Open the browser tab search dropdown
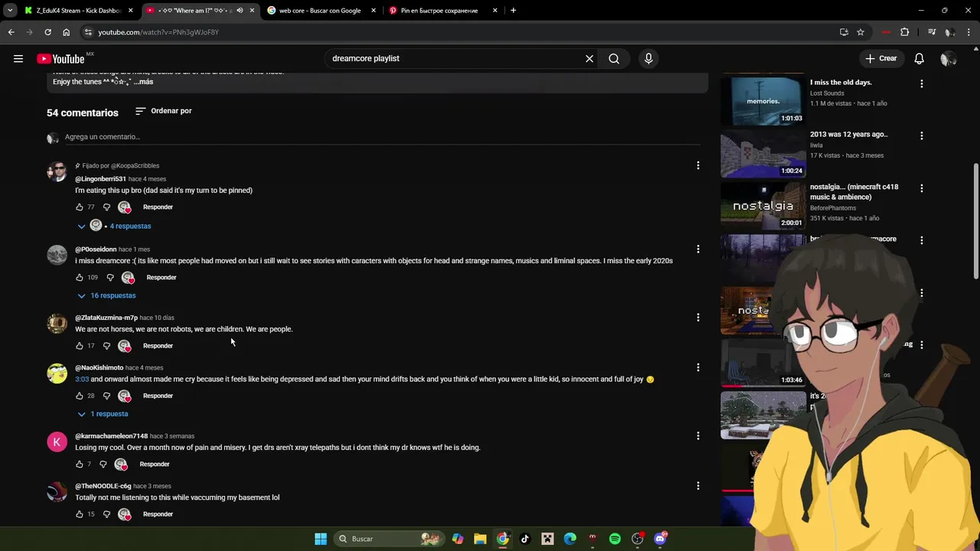The image size is (980, 551). click(10, 11)
